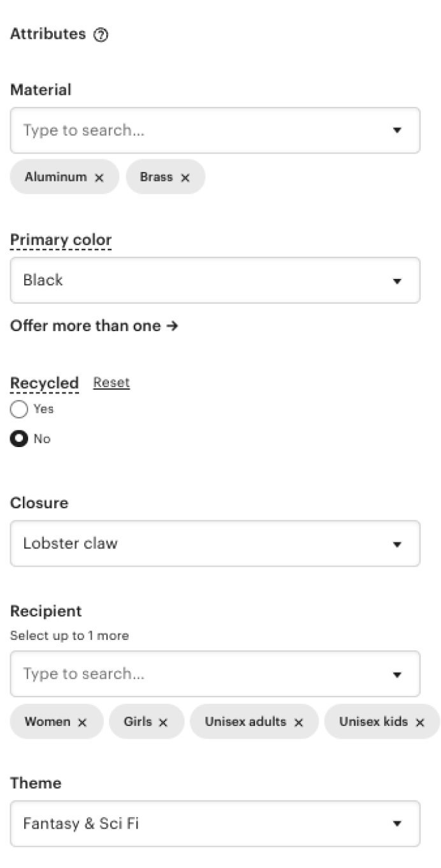Remove the Unisex kids recipient chip
This screenshot has height=868, width=441.
tap(420, 722)
